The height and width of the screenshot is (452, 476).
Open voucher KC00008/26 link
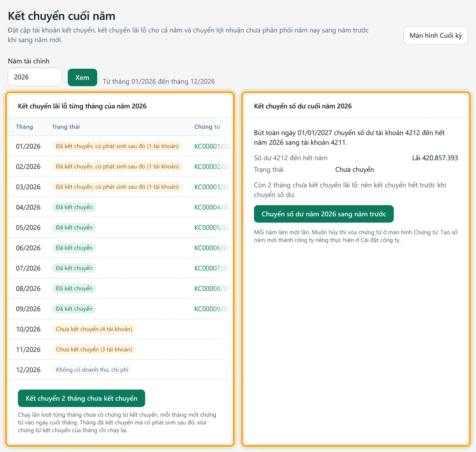coord(212,289)
